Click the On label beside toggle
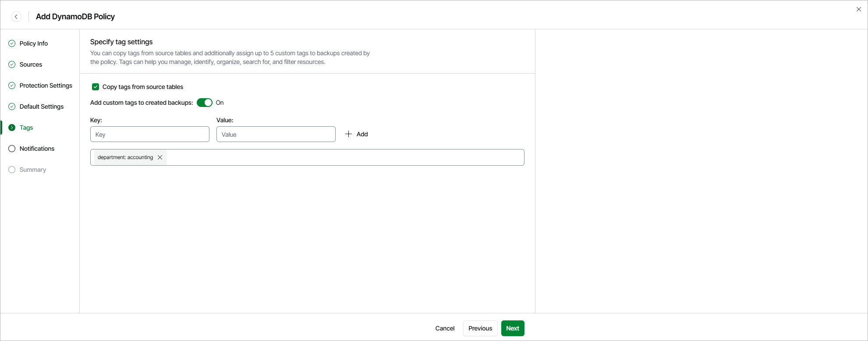The image size is (868, 341). click(220, 103)
